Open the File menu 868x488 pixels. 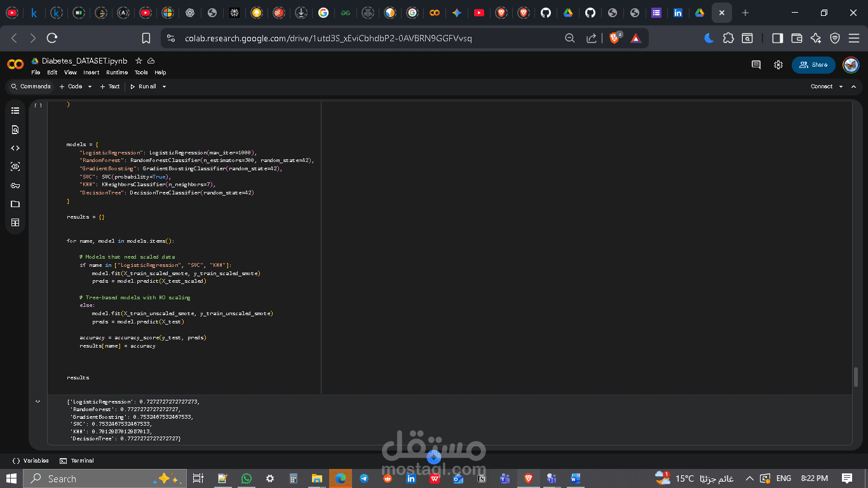tap(36, 72)
